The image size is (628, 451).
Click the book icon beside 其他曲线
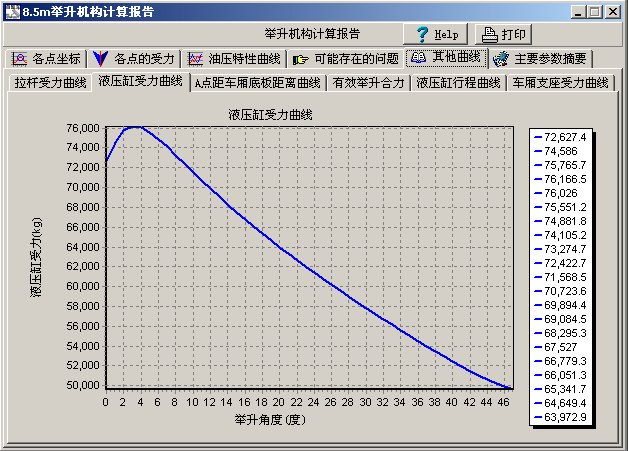tap(418, 57)
